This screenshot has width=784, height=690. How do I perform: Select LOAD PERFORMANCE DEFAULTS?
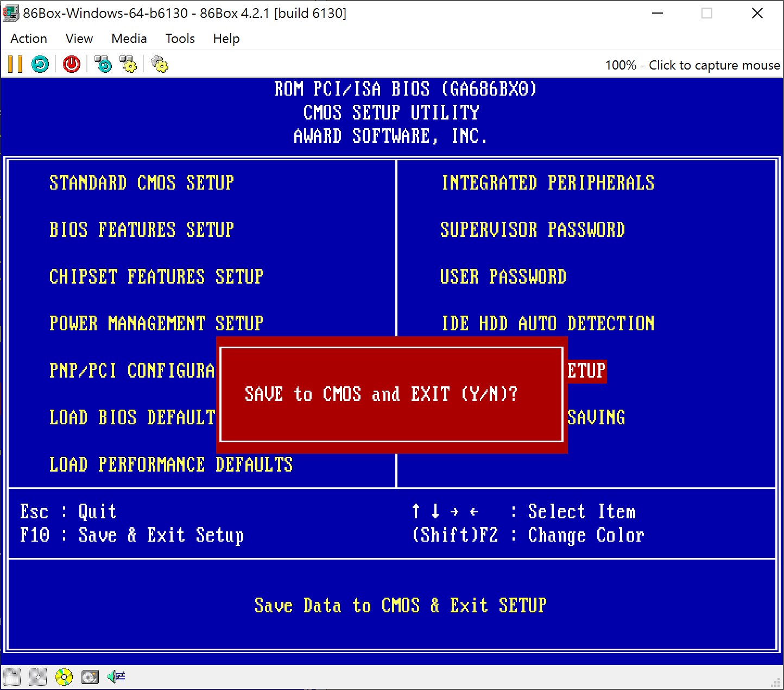coord(171,465)
